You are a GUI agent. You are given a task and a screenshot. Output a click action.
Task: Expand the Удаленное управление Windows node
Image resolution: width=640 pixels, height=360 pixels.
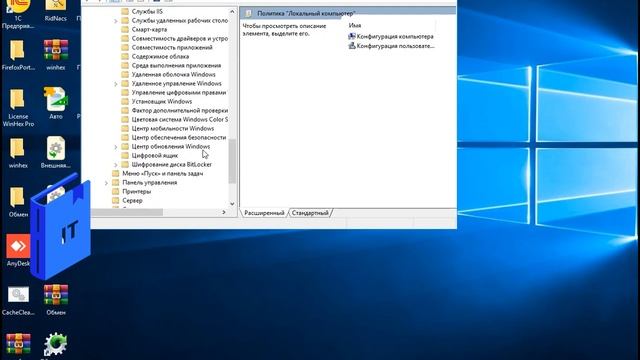tap(116, 84)
